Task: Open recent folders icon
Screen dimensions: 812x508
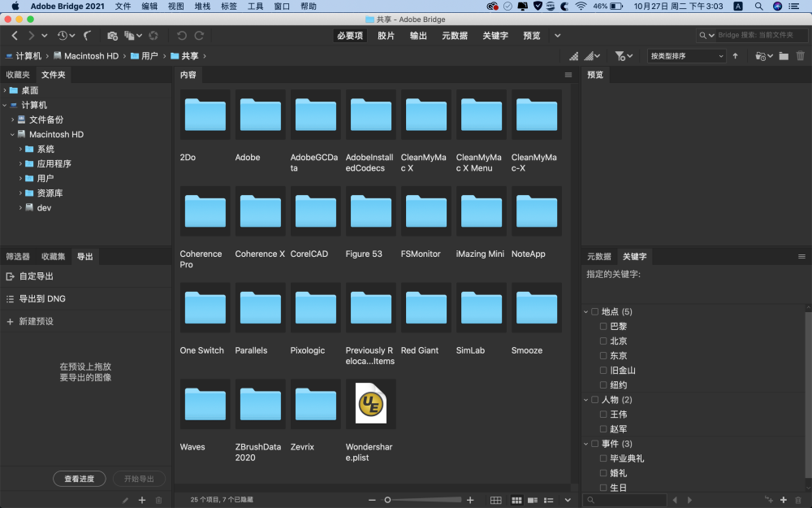Action: [x=764, y=56]
